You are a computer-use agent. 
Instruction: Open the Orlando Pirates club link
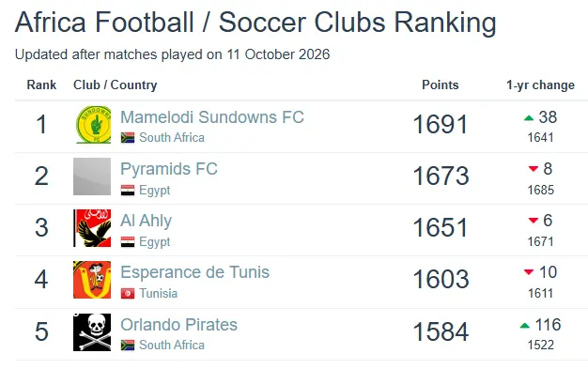pos(178,325)
